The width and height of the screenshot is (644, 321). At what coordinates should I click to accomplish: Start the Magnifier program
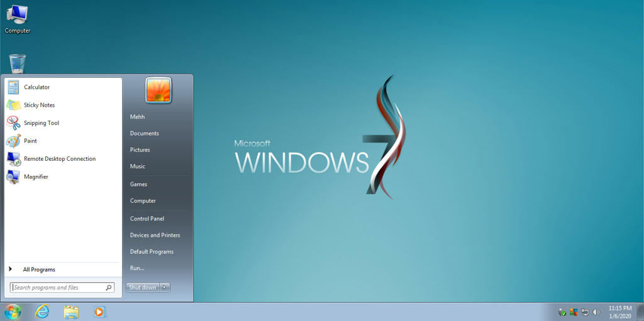[64, 177]
